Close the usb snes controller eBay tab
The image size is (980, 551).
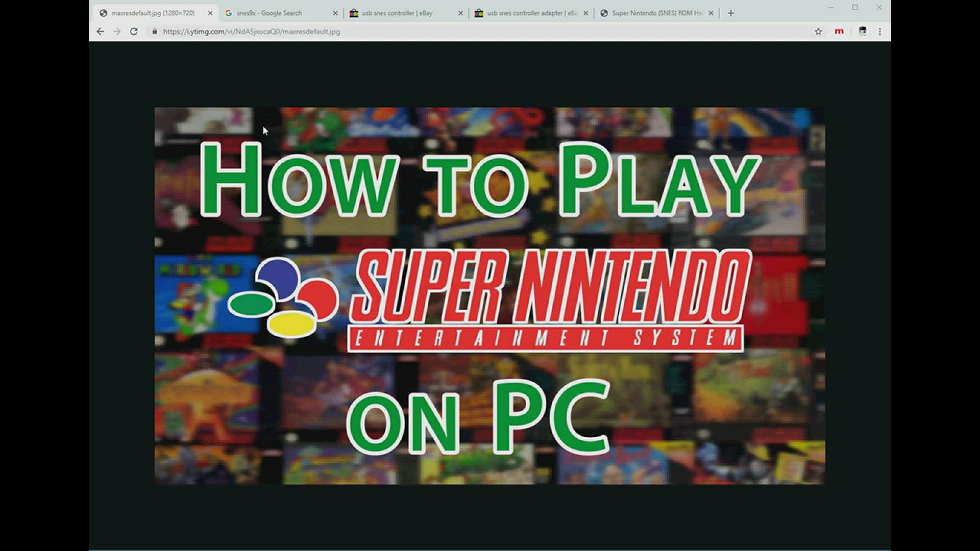pos(460,13)
